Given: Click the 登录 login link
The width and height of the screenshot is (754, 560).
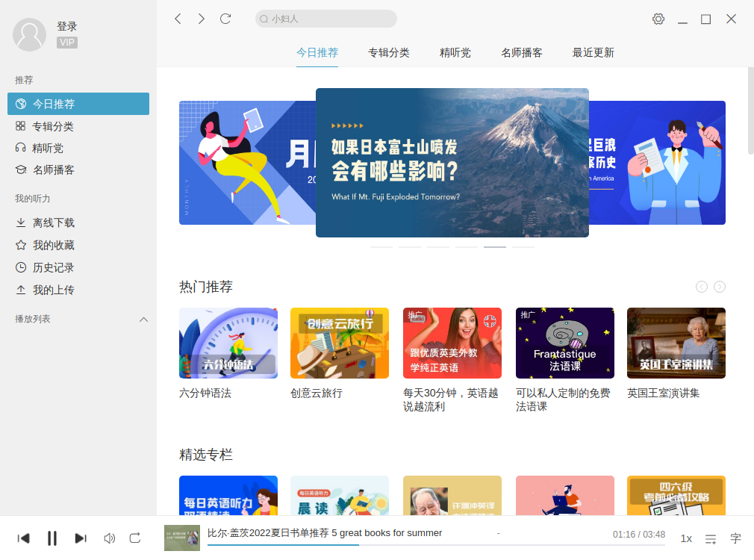Looking at the screenshot, I should (x=67, y=26).
